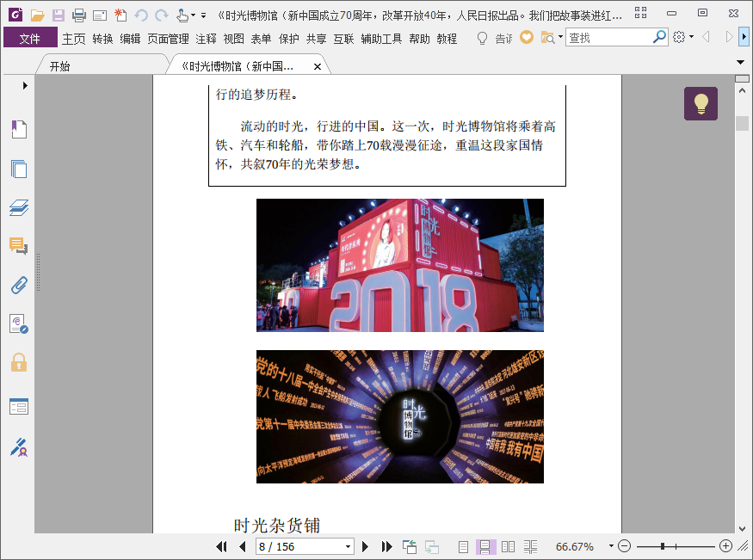Viewport: 753px width, 560px height.
Task: Jump to the last page
Action: tap(386, 546)
